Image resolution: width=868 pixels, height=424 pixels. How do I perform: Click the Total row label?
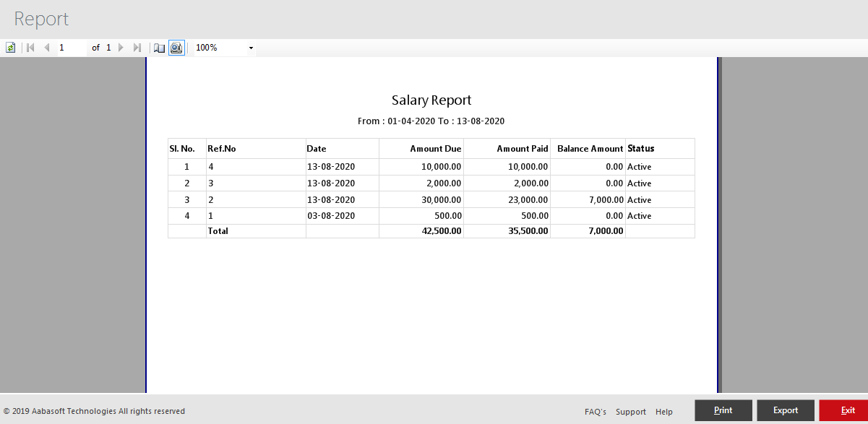click(x=218, y=231)
